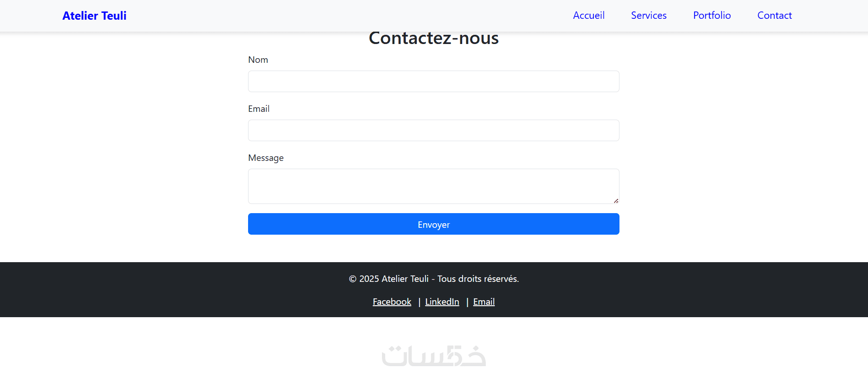868x374 pixels.
Task: Visit the LinkedIn footer link
Action: coord(442,302)
